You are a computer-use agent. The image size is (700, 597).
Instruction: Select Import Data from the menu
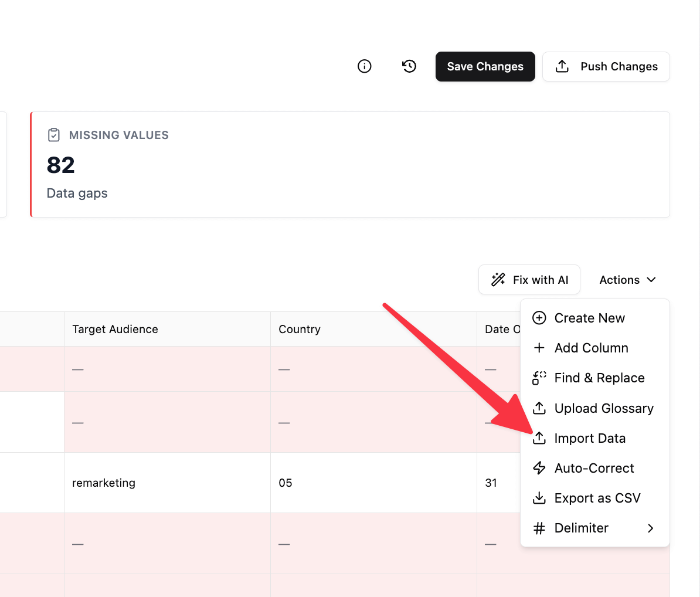point(589,438)
